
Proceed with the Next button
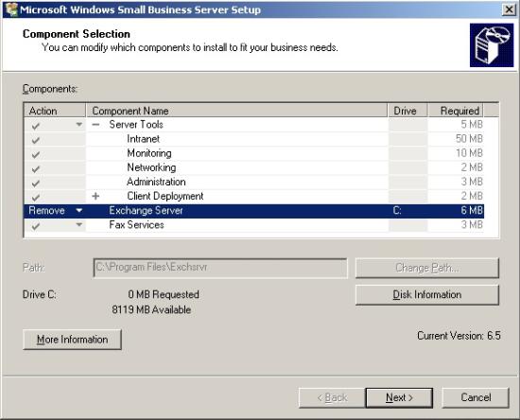[399, 397]
